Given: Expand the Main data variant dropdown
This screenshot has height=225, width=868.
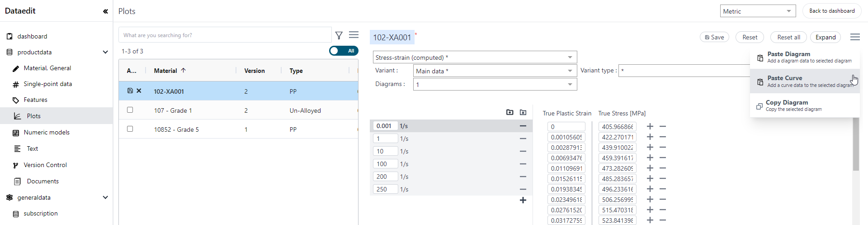Looking at the screenshot, I should pyautogui.click(x=495, y=71).
